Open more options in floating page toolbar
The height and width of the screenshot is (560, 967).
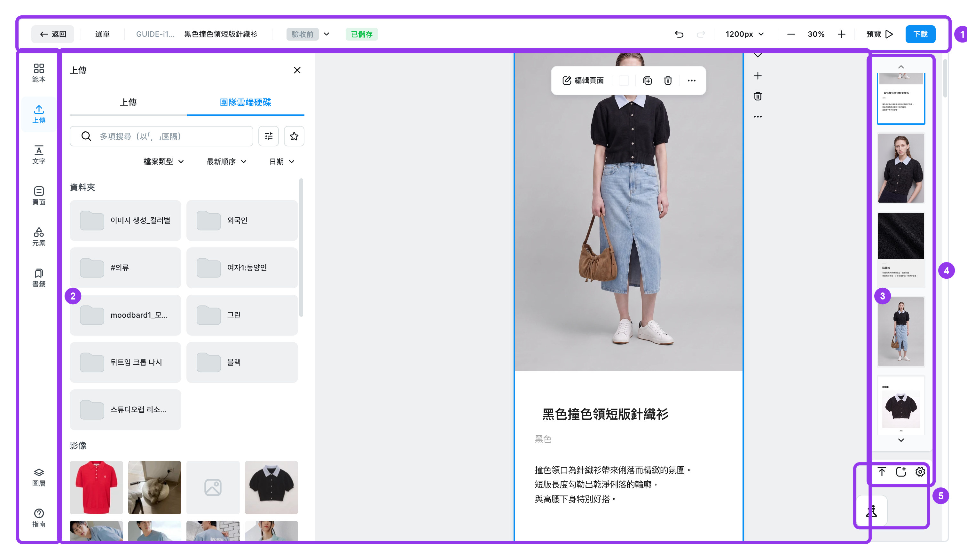691,81
